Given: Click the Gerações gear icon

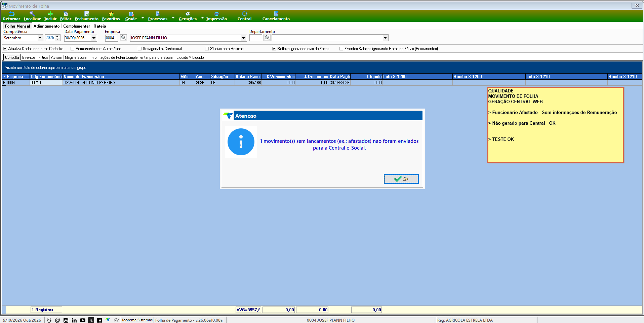Looking at the screenshot, I should pyautogui.click(x=188, y=16).
